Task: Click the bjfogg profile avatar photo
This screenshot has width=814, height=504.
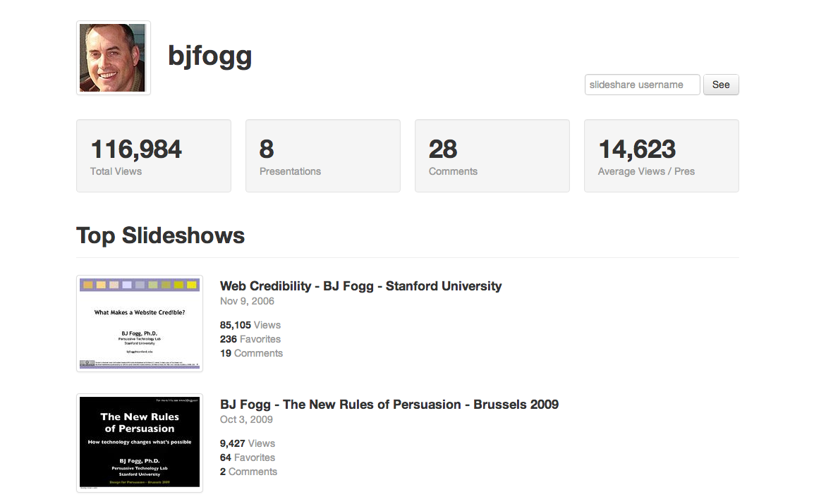Action: [x=113, y=58]
